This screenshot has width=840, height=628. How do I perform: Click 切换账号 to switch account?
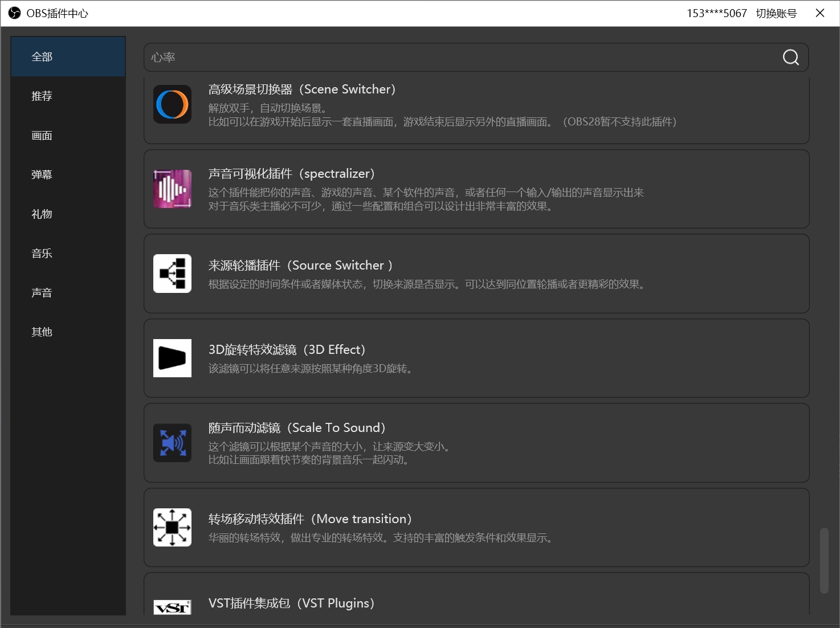pos(776,13)
